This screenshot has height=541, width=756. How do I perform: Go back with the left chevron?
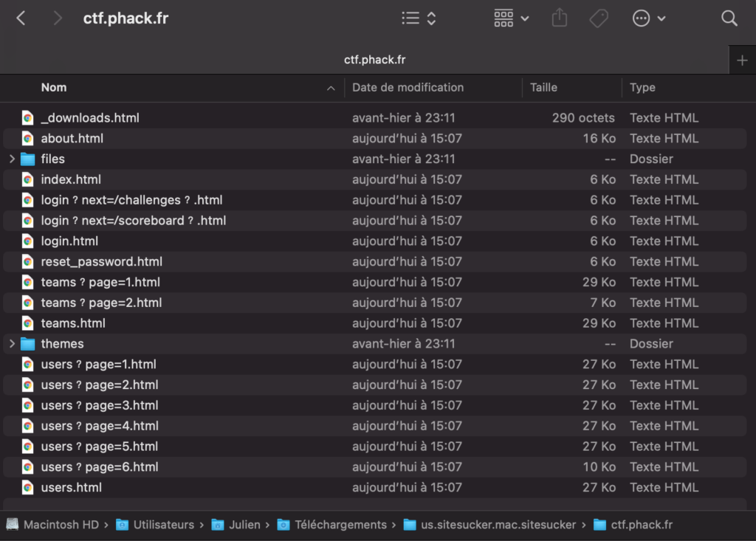click(21, 18)
